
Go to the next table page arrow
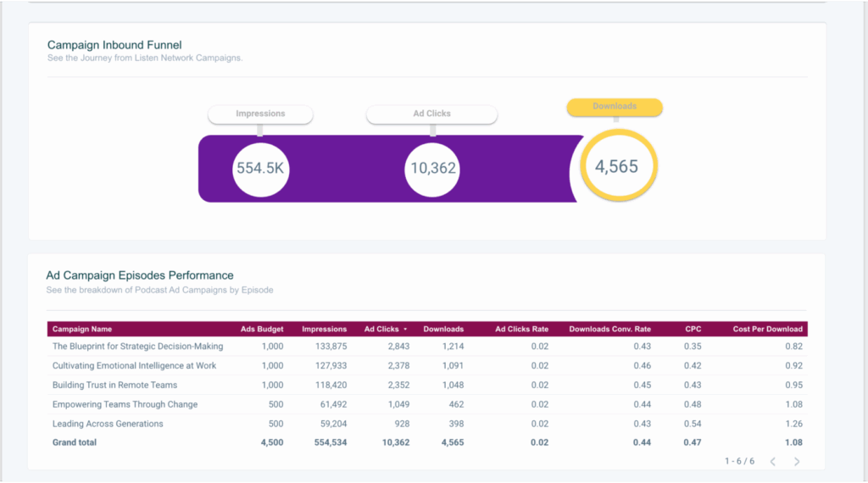(x=796, y=461)
